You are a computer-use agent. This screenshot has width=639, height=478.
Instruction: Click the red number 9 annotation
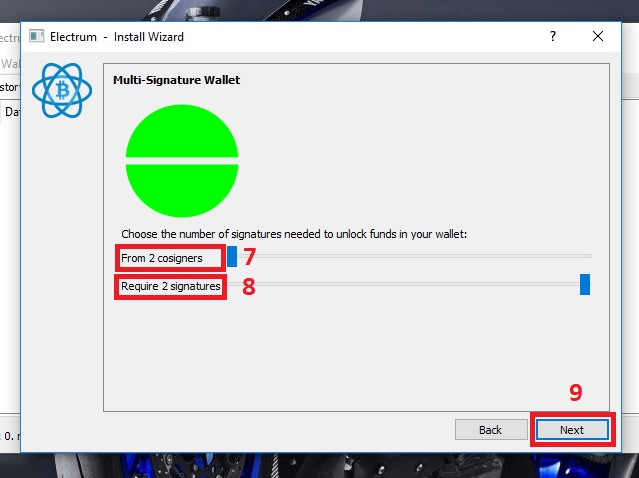click(575, 392)
